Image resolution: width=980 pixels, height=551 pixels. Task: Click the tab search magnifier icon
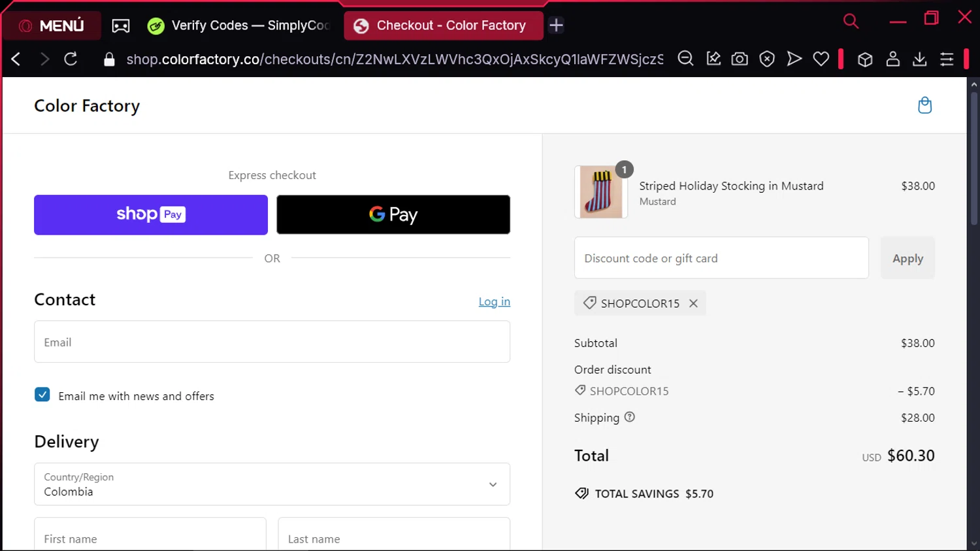click(851, 21)
